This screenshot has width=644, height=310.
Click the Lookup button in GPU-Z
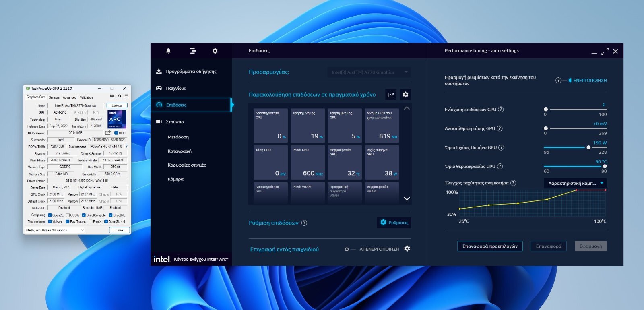click(117, 105)
